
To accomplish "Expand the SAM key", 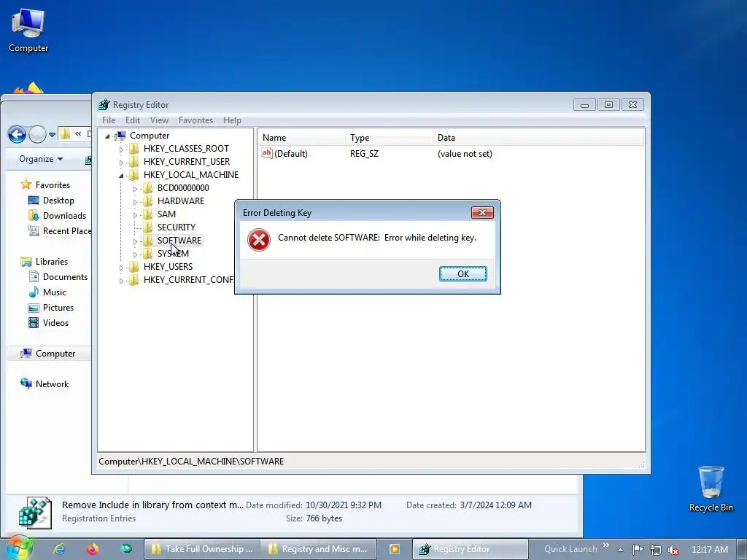I will click(135, 215).
